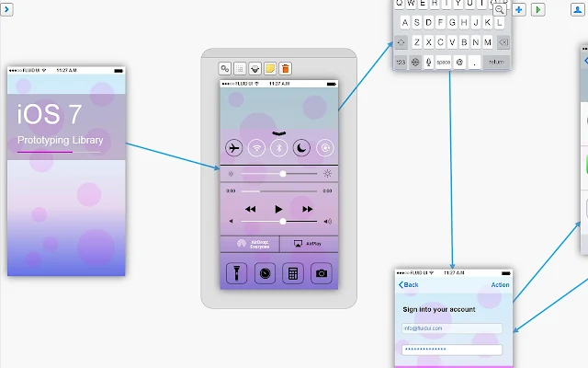Click the loud volume speaker icon
Viewport: 588px width, 368px height.
(328, 222)
